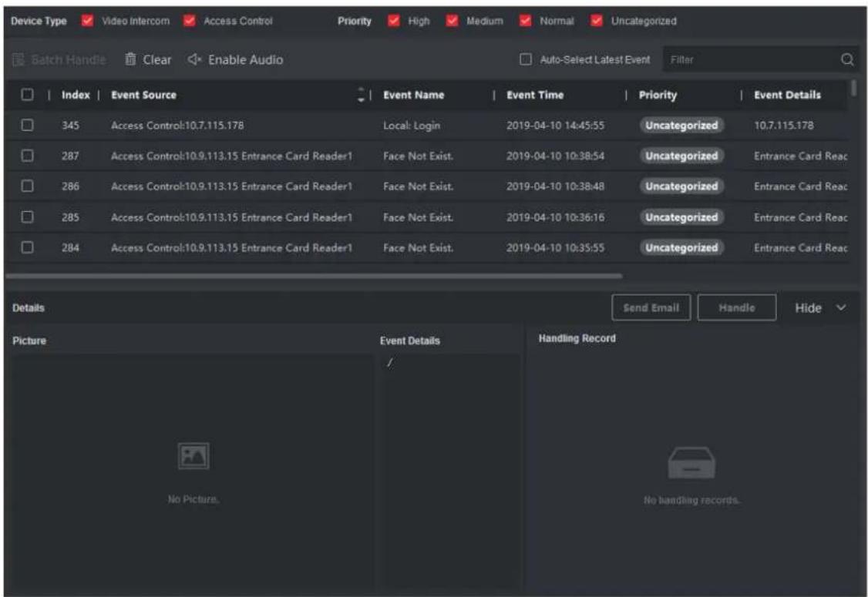Select the row with source Access Control:10.7.115.178
The height and width of the screenshot is (597, 868).
click(426, 126)
